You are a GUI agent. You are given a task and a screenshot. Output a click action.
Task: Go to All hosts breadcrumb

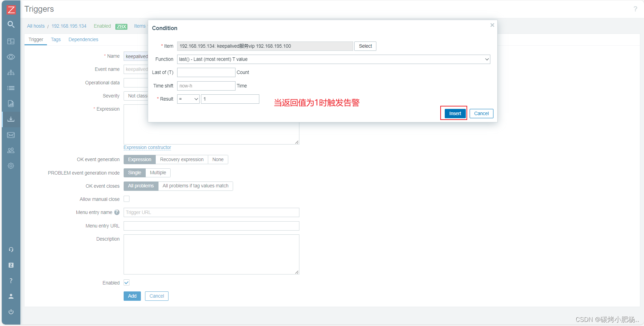pyautogui.click(x=36, y=26)
